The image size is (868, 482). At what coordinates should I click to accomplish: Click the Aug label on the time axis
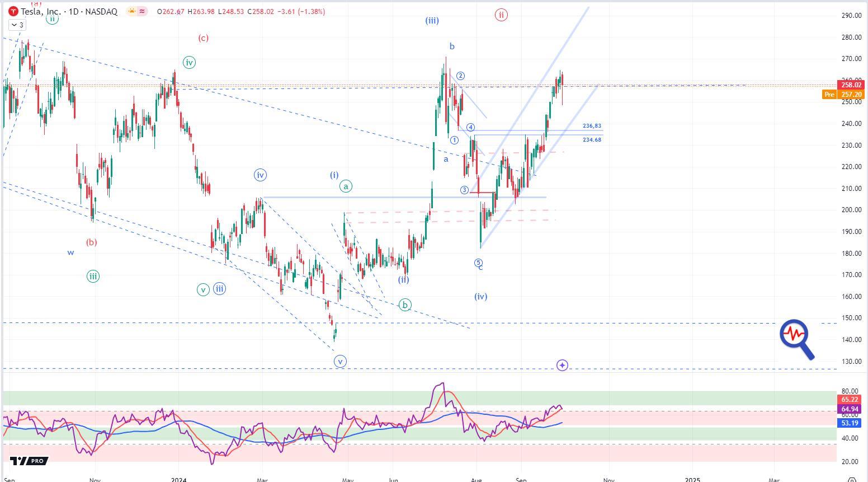tap(477, 479)
